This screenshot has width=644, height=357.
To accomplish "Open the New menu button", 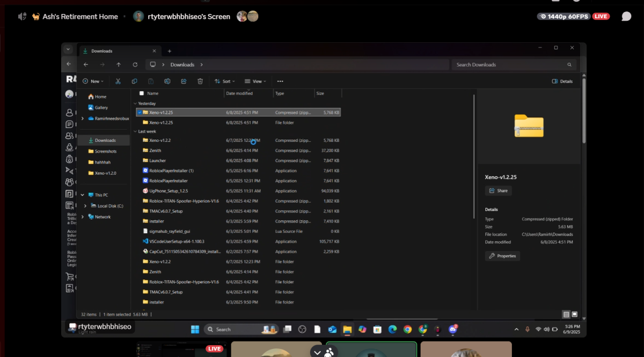I will [93, 81].
